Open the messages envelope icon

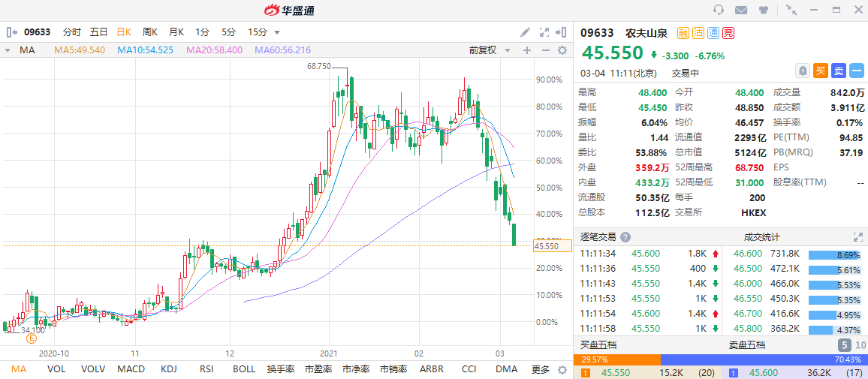pyautogui.click(x=741, y=10)
